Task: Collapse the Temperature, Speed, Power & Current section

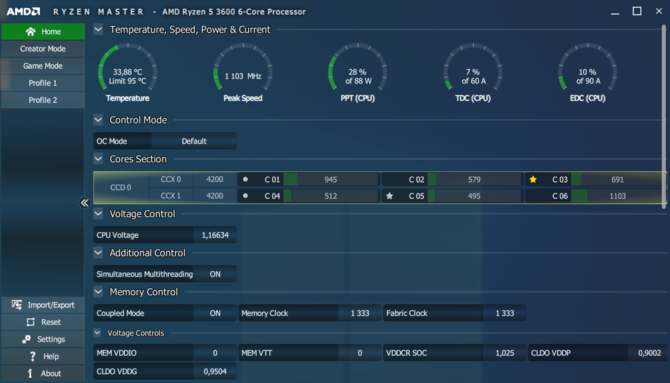Action: [98, 29]
